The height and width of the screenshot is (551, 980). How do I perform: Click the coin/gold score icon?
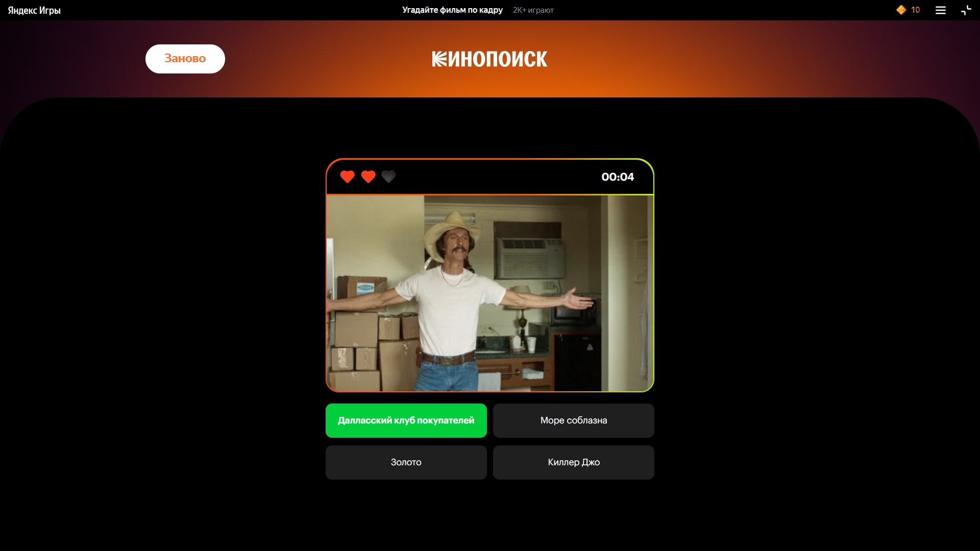(900, 9)
